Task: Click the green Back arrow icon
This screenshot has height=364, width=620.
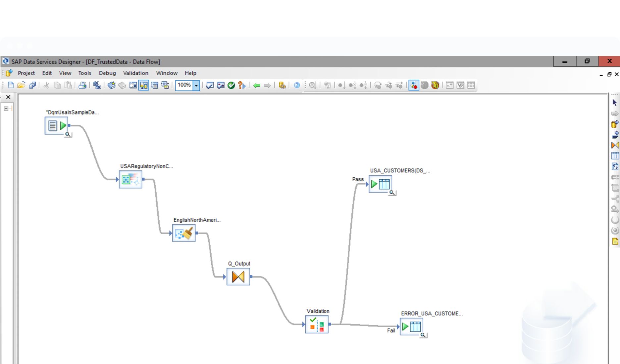Action: [256, 85]
